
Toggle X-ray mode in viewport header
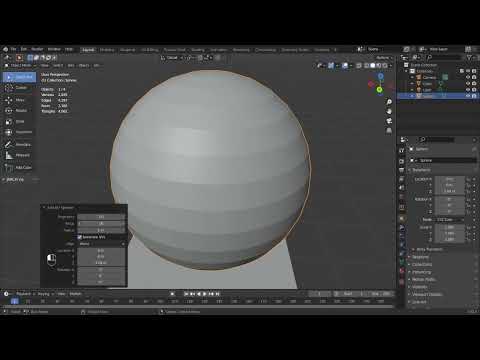click(x=359, y=66)
